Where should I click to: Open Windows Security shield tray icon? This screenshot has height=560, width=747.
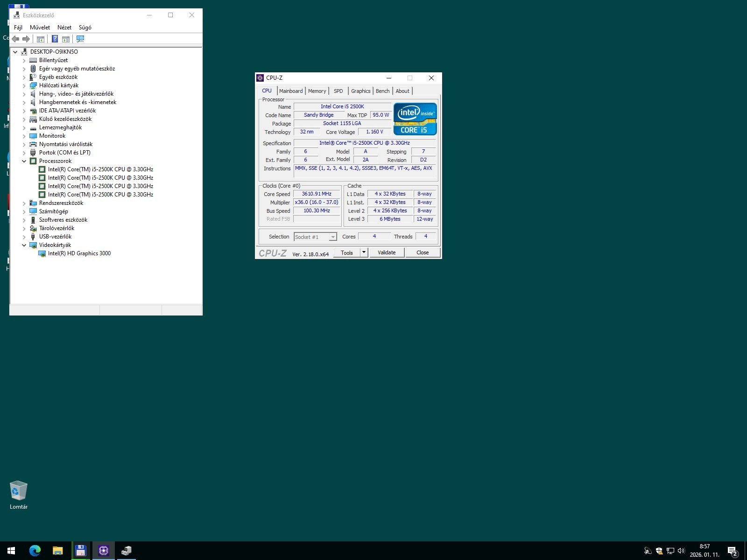pos(659,551)
